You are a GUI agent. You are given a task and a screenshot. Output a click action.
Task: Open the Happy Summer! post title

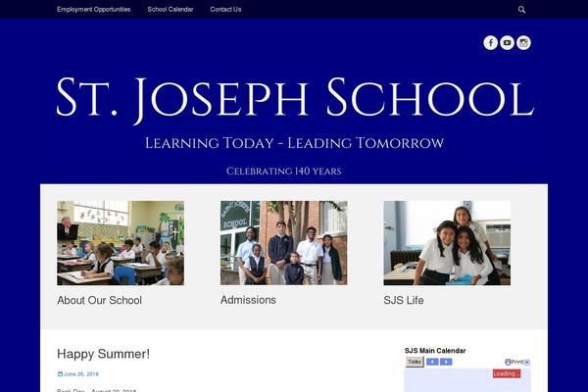click(104, 354)
